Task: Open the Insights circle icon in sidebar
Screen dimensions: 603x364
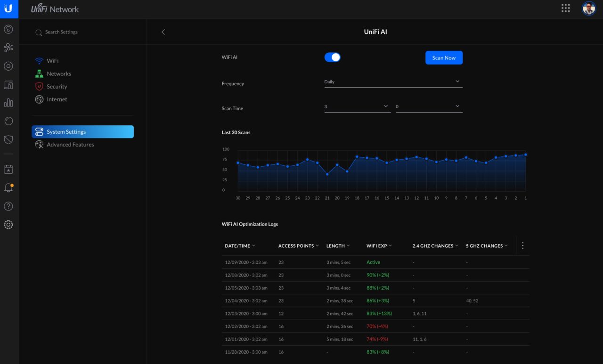Action: tap(8, 121)
